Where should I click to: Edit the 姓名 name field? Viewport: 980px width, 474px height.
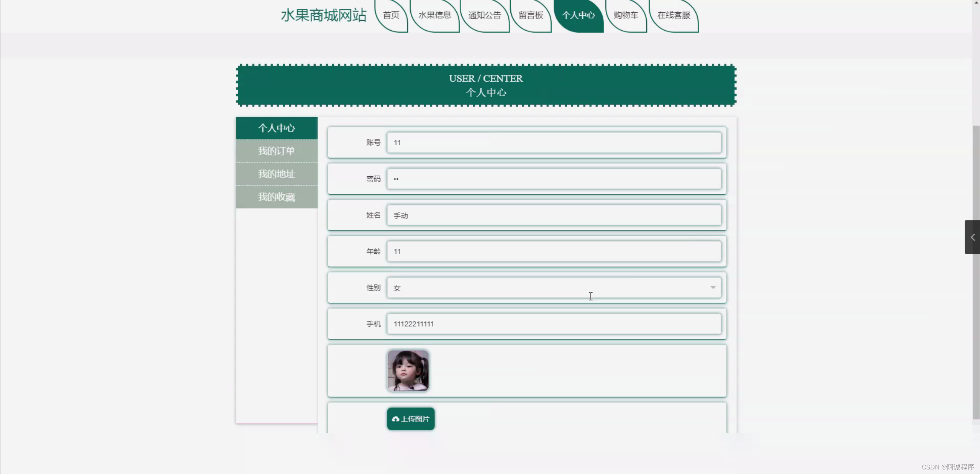click(554, 215)
